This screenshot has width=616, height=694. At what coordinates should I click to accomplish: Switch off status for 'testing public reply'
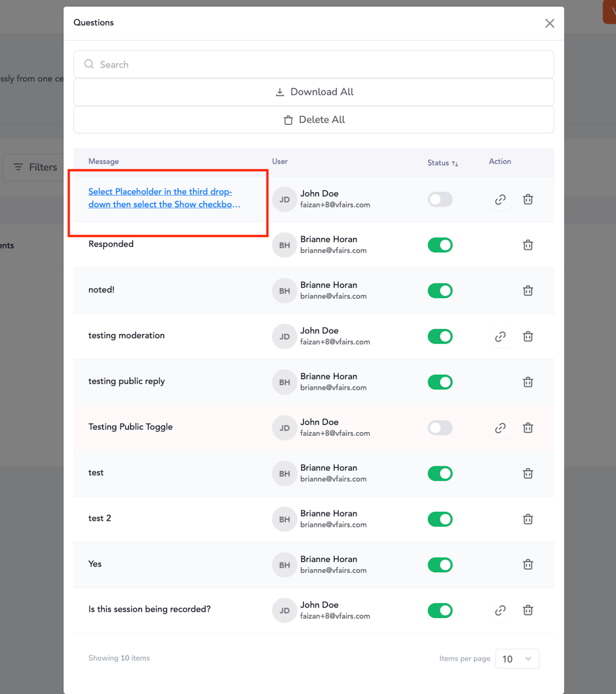[440, 382]
